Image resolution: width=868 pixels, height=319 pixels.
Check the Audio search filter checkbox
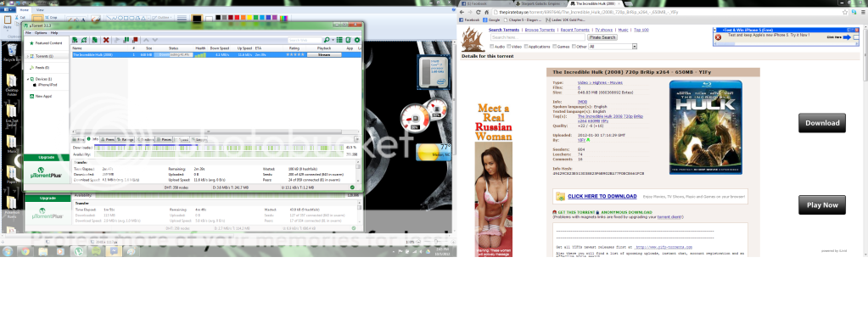[x=492, y=47]
